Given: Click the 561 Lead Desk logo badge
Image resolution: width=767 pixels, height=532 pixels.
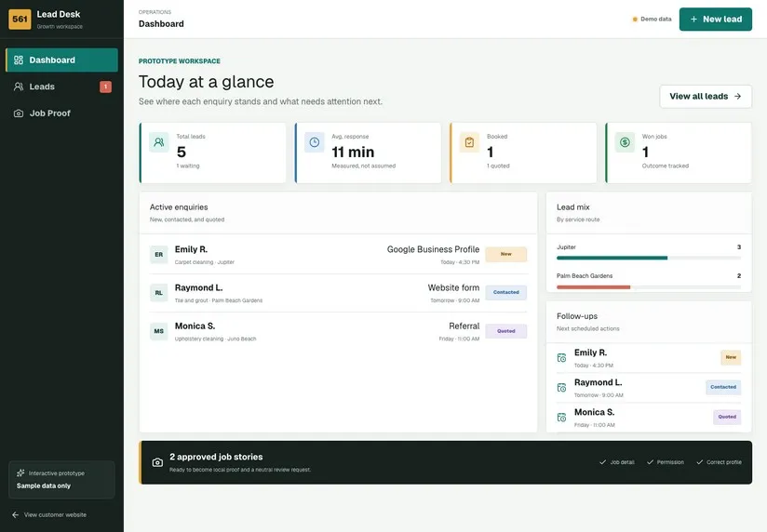Looking at the screenshot, I should coord(20,20).
